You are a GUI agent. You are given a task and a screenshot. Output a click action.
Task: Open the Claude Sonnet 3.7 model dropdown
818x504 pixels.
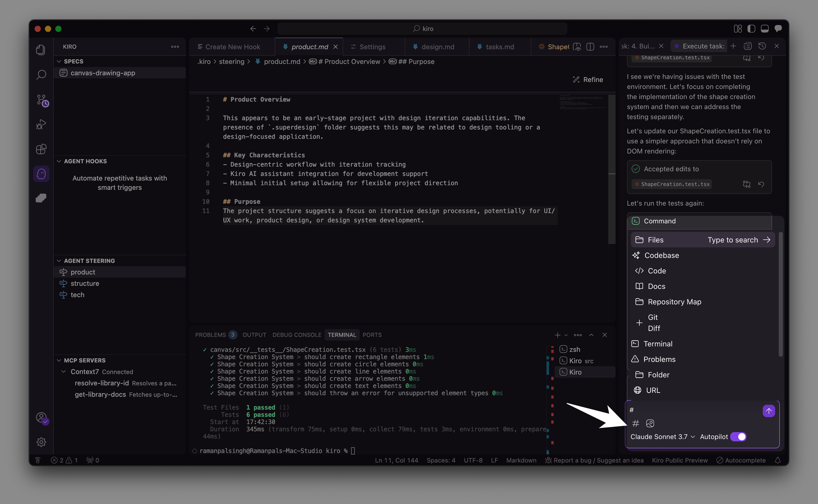point(662,436)
